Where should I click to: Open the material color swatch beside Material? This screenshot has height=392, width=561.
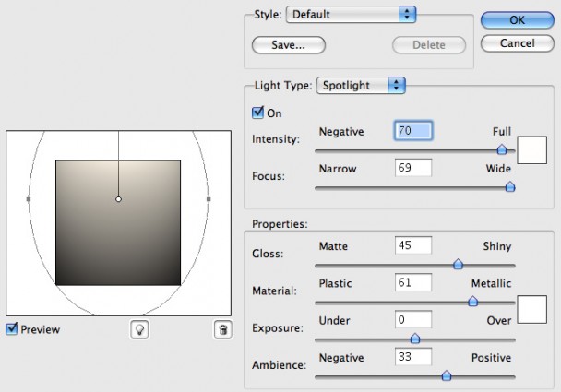(532, 309)
